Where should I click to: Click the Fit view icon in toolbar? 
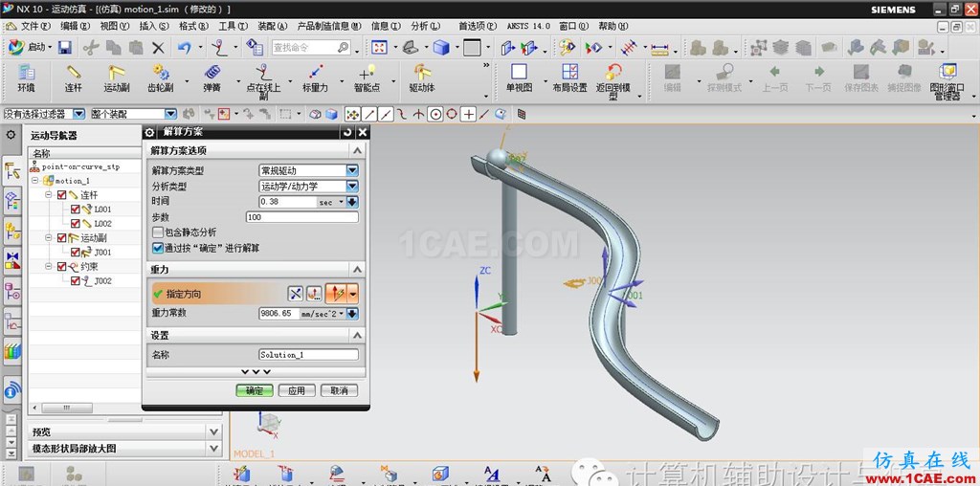(379, 48)
